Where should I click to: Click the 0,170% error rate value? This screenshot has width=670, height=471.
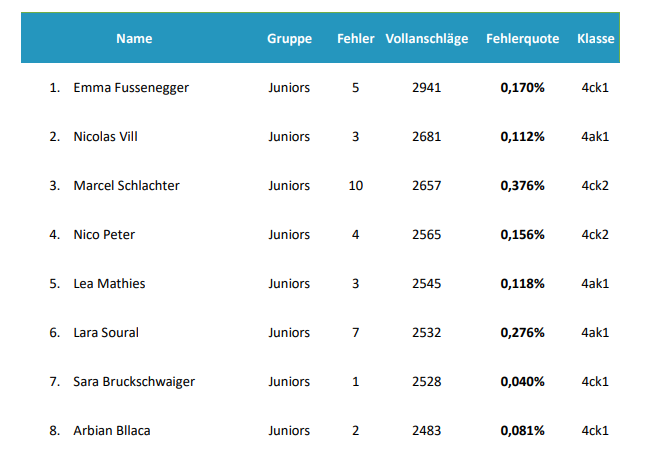click(522, 88)
